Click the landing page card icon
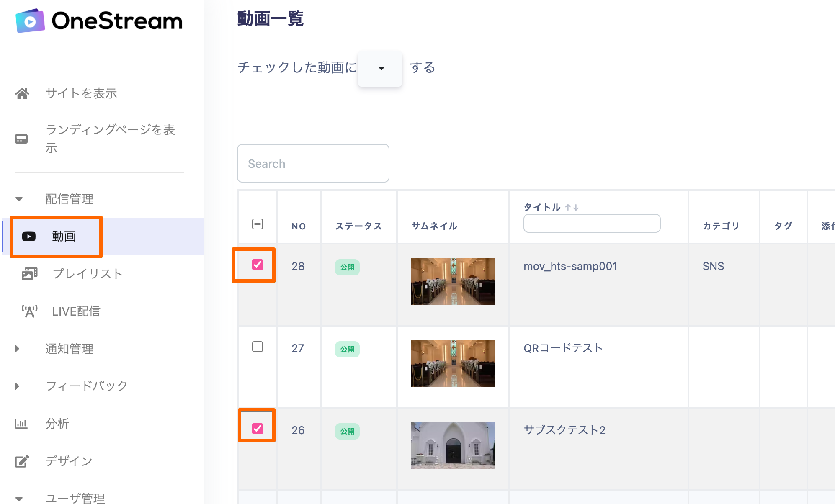 click(21, 139)
